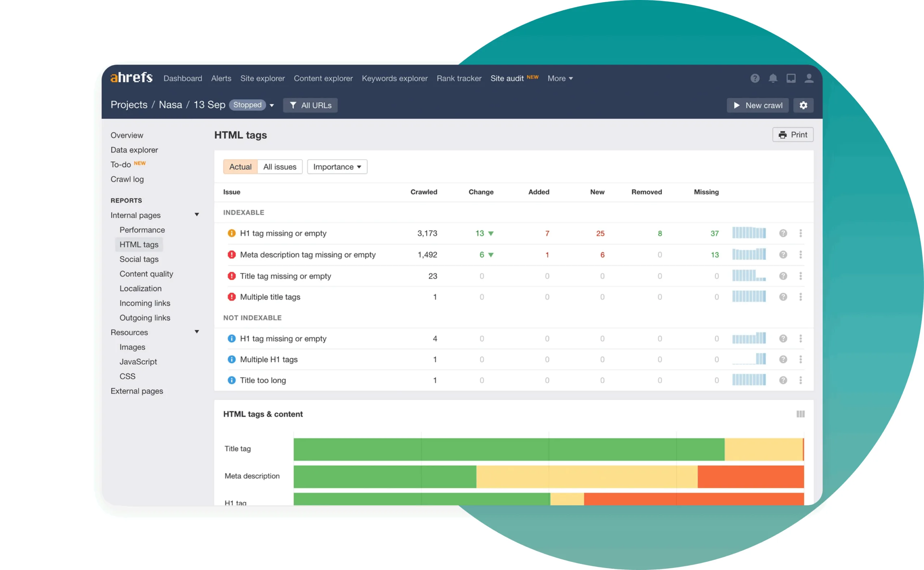Click crawled count 1,492 for Meta description

[x=427, y=255]
